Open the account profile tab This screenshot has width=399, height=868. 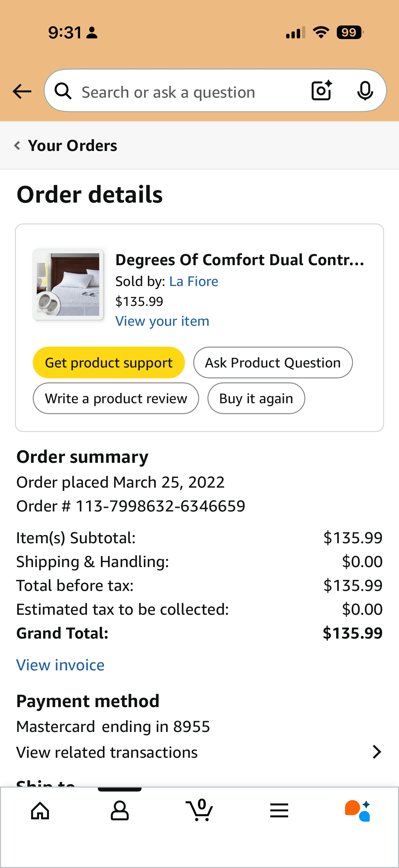click(x=120, y=811)
